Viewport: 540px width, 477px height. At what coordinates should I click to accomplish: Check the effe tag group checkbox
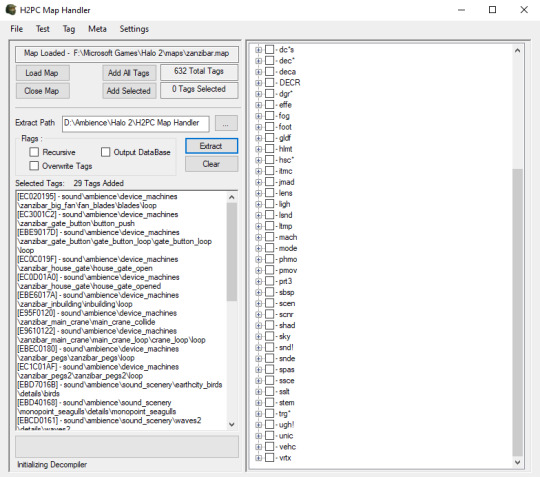pos(270,105)
